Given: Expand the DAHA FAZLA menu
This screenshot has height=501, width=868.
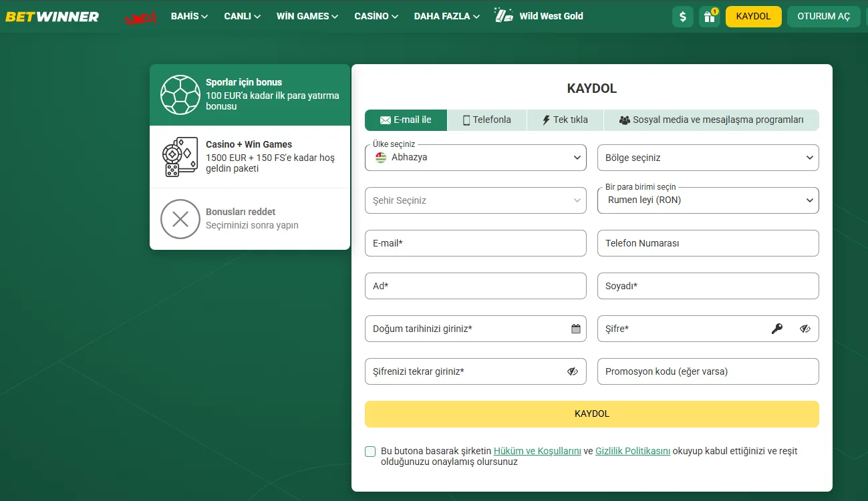Looking at the screenshot, I should tap(446, 16).
